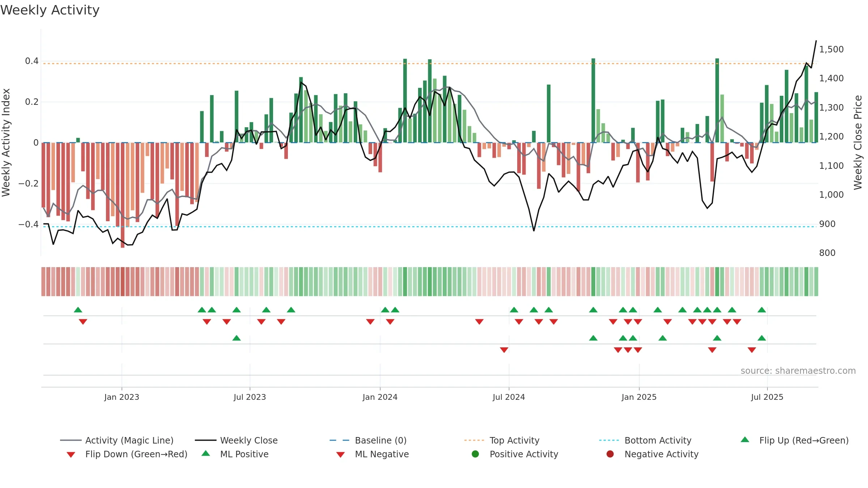Click the 0.2 activity axis tick
This screenshot has width=868, height=488.
[x=32, y=102]
